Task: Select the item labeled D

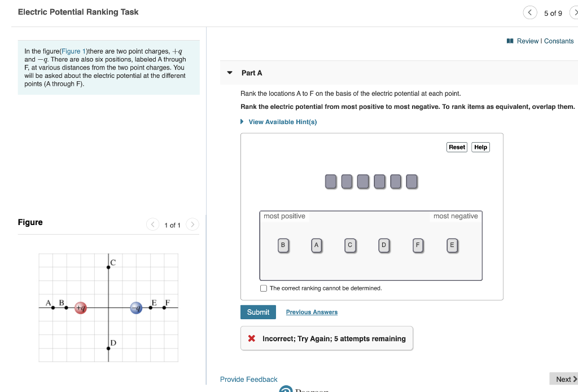Action: [x=384, y=245]
